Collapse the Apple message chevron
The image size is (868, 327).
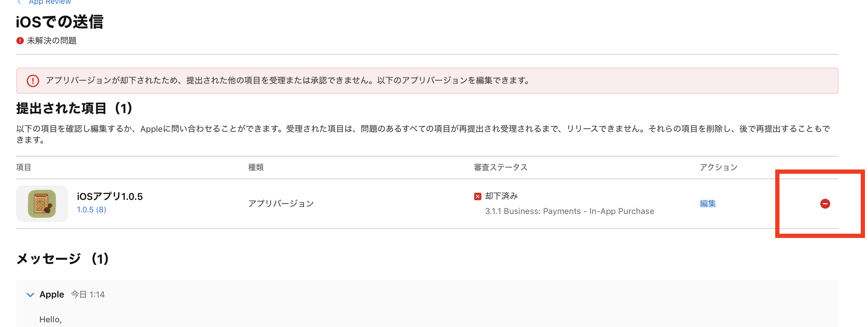[x=30, y=294]
